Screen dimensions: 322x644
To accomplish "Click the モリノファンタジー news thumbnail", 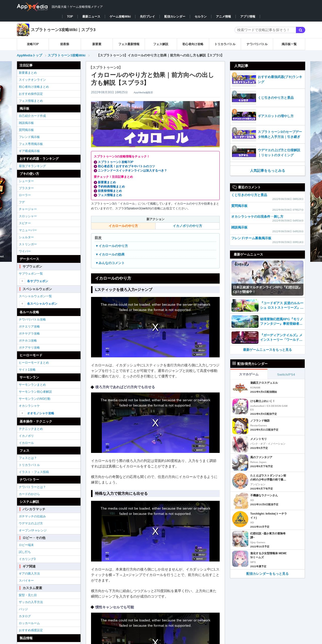I will tap(245, 321).
